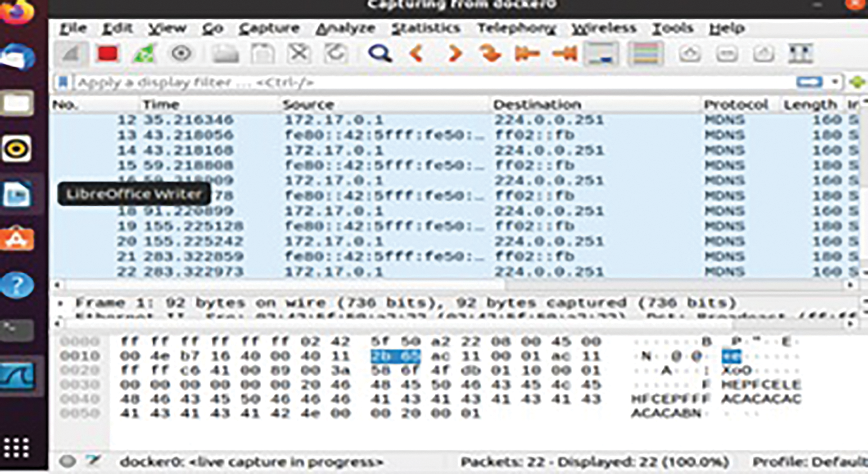Go back to the previous packet
Screen dimensions: 868x474
[x=416, y=54]
